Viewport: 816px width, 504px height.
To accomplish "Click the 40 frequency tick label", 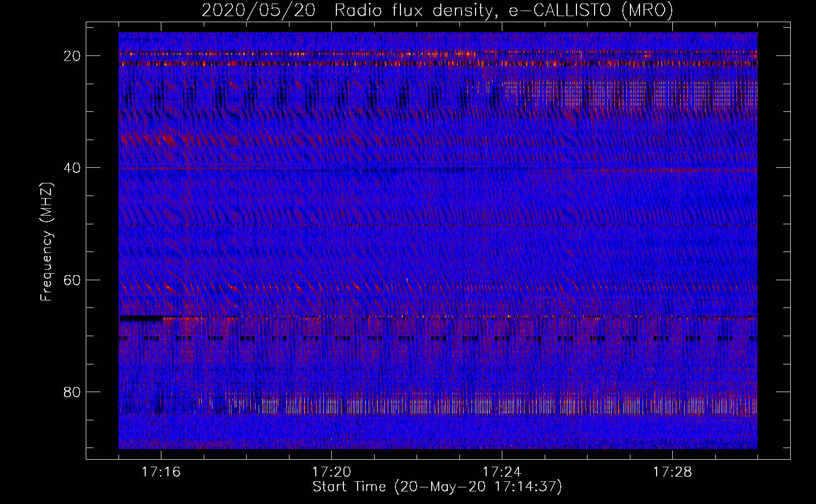I will pos(73,167).
